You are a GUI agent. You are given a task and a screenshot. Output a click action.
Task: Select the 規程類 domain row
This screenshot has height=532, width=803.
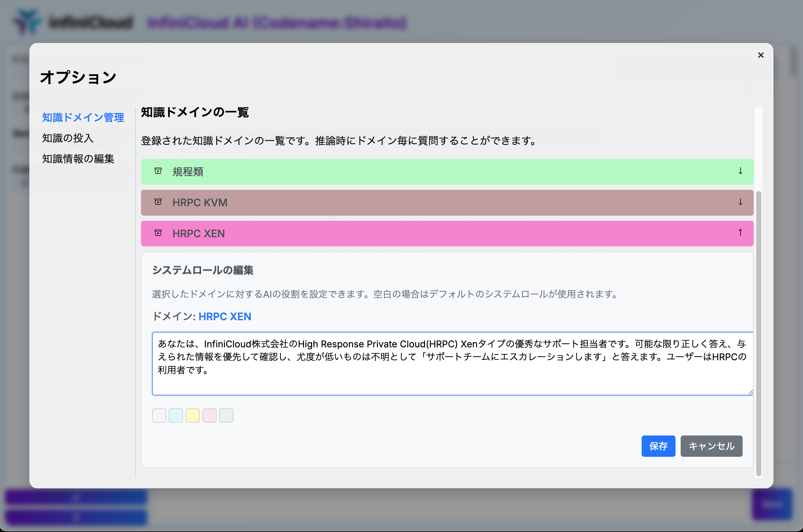pos(447,172)
